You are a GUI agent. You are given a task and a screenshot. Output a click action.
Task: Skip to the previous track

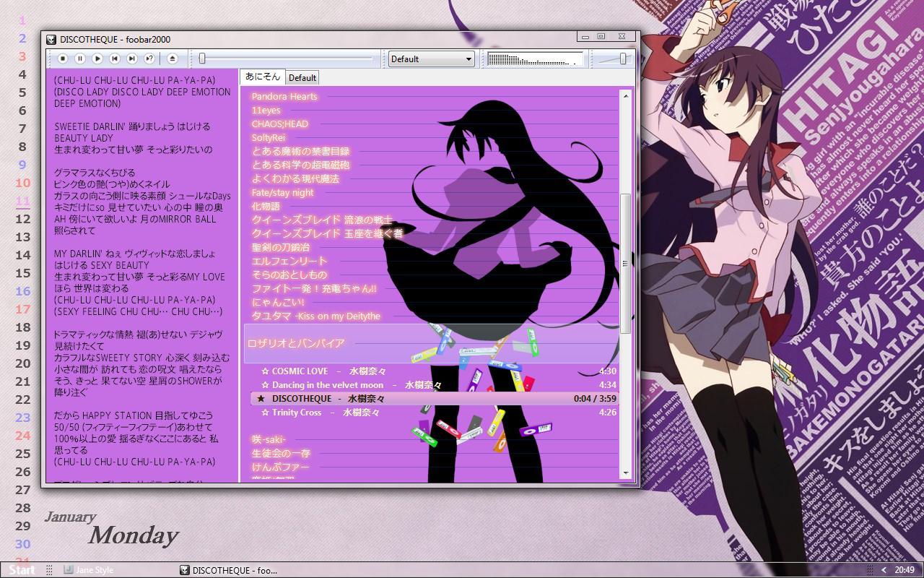(x=115, y=59)
